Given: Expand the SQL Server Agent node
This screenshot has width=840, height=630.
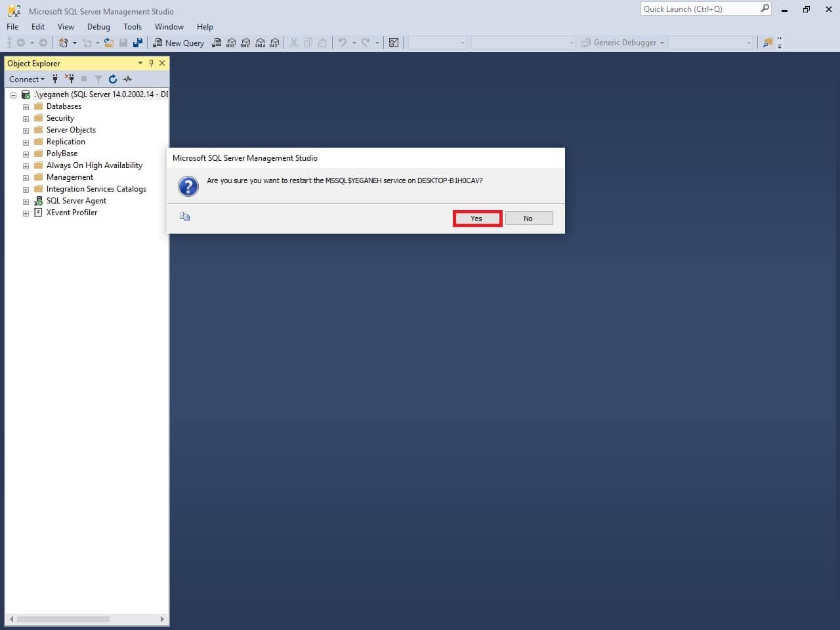Looking at the screenshot, I should click(26, 201).
